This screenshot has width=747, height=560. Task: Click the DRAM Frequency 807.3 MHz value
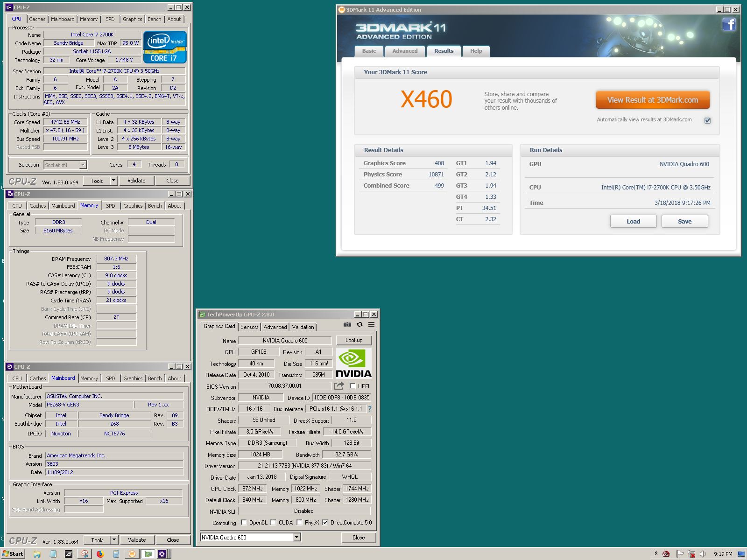116,259
